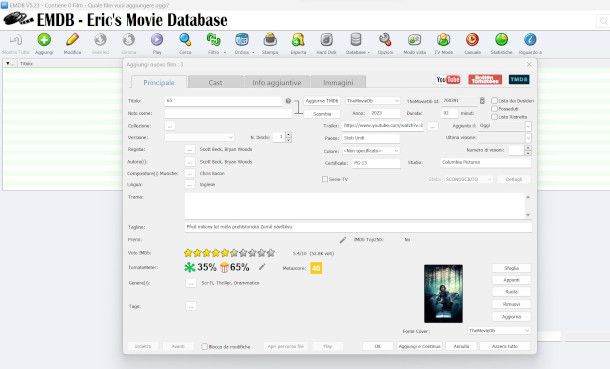Click into the Trama text area
This screenshot has height=369, width=610.
point(355,206)
